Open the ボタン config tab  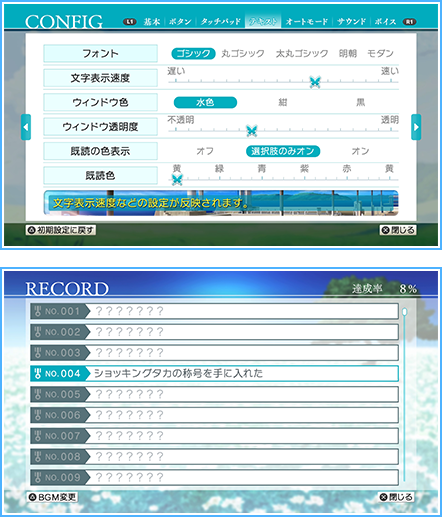pos(180,22)
